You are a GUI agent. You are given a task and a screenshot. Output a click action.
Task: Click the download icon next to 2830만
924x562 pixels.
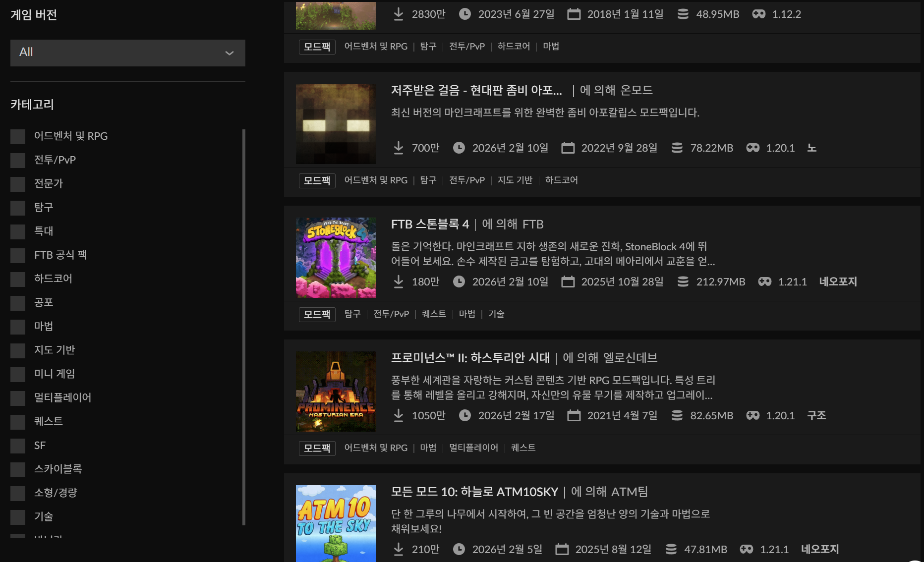[x=399, y=14]
